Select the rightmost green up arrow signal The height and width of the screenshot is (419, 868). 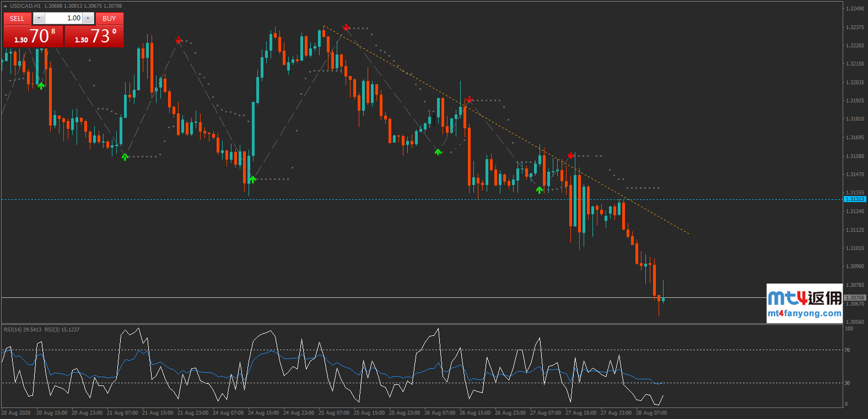pyautogui.click(x=540, y=190)
